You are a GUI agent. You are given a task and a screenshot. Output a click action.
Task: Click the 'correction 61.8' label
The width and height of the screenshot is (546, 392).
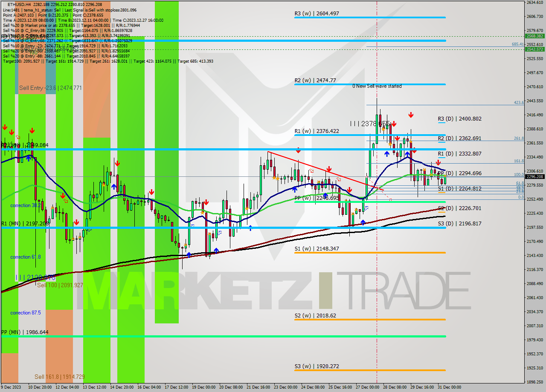click(x=26, y=257)
